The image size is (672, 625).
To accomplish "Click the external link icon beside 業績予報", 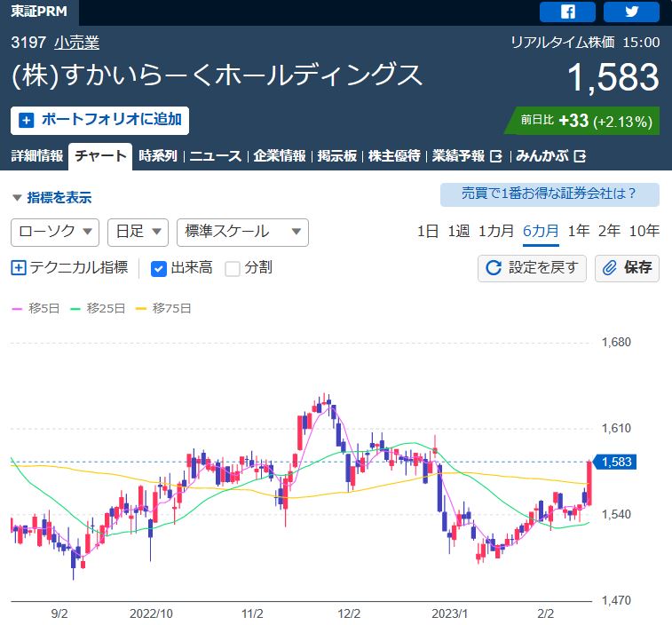I will point(496,156).
